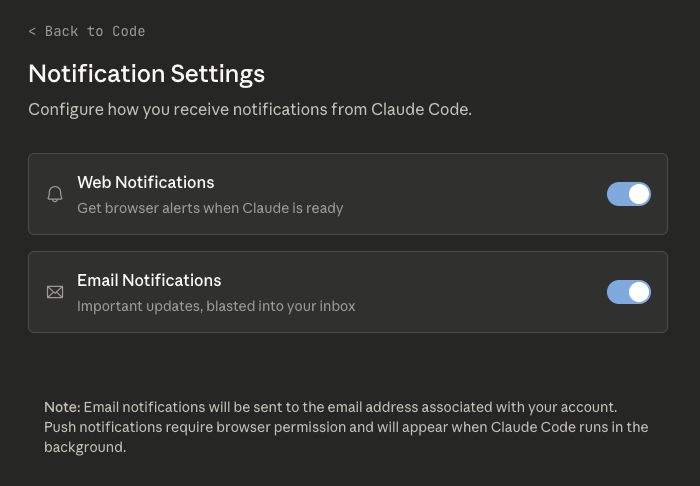Click 'Claude Code' in the subtitle text

coord(421,109)
